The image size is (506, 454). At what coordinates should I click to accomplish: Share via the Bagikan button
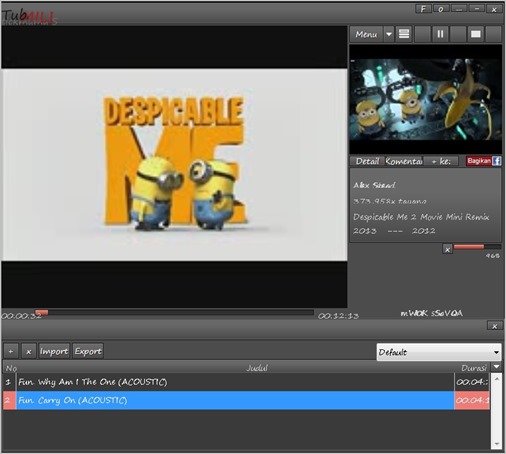point(479,161)
